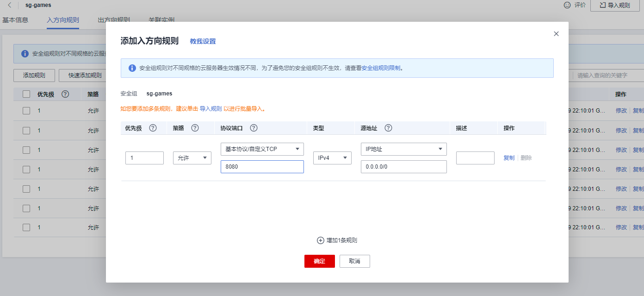Click the help icon beside 优先级 in dialog
Viewport: 644px width, 296px height.
pyautogui.click(x=153, y=128)
